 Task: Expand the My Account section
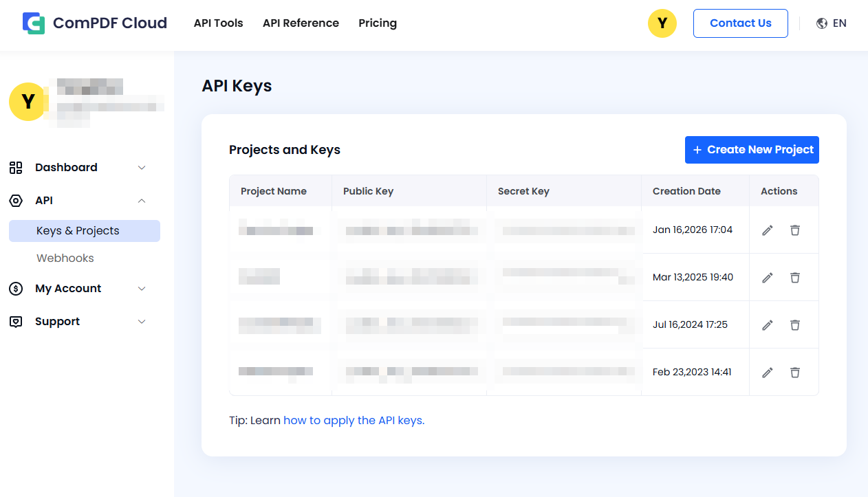click(x=141, y=288)
